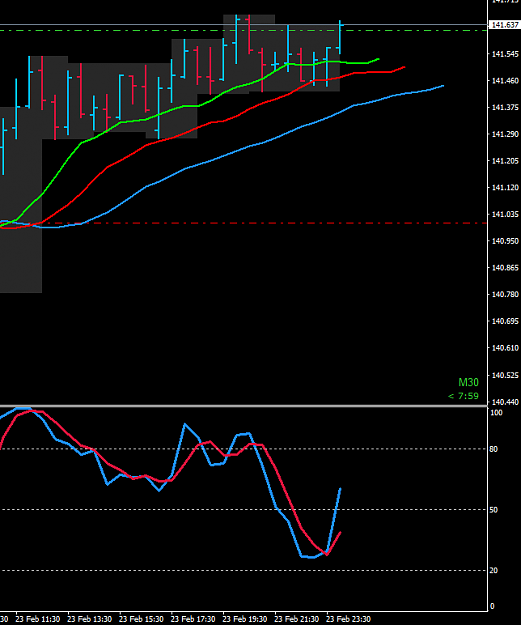Click the 140.695 price axis label
Image resolution: width=521 pixels, height=625 pixels.
point(505,321)
